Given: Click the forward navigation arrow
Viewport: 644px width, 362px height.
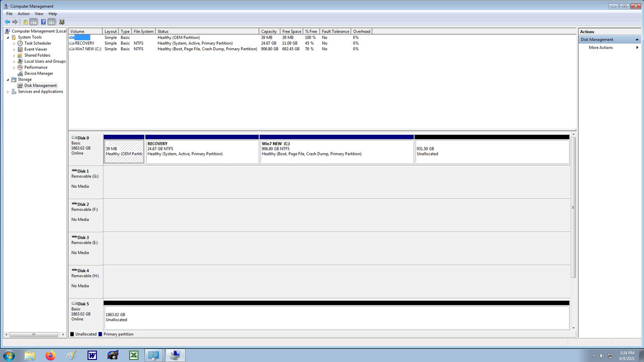Looking at the screenshot, I should pyautogui.click(x=15, y=22).
